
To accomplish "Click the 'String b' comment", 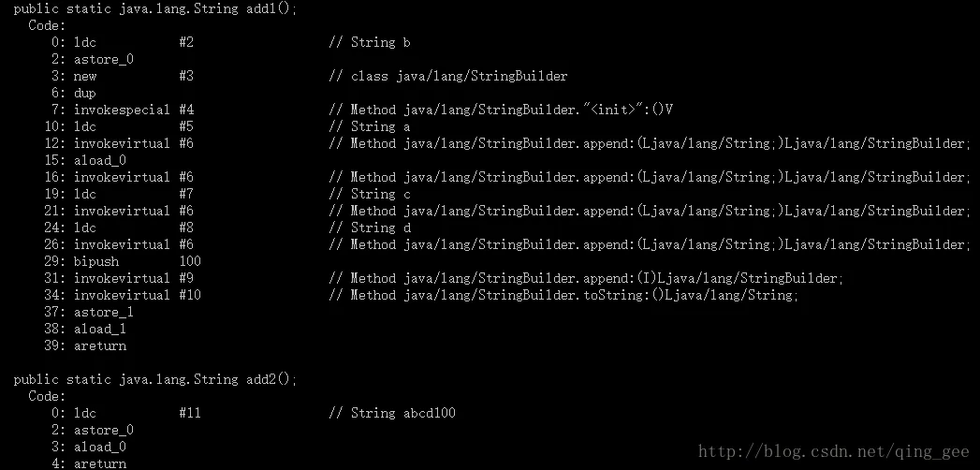I will pos(370,42).
